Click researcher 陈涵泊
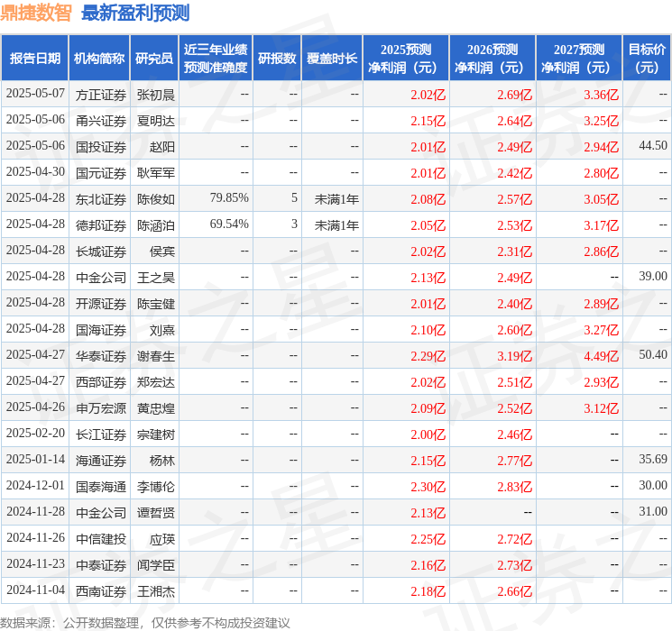Screen dimensions: 672x631 (x=156, y=225)
